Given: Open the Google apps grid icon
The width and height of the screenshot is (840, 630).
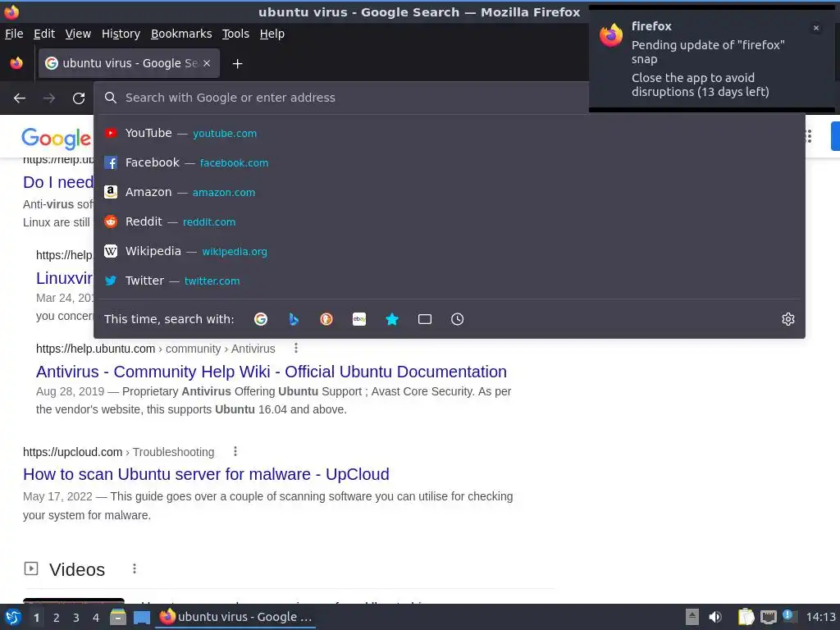Looking at the screenshot, I should coord(808,136).
